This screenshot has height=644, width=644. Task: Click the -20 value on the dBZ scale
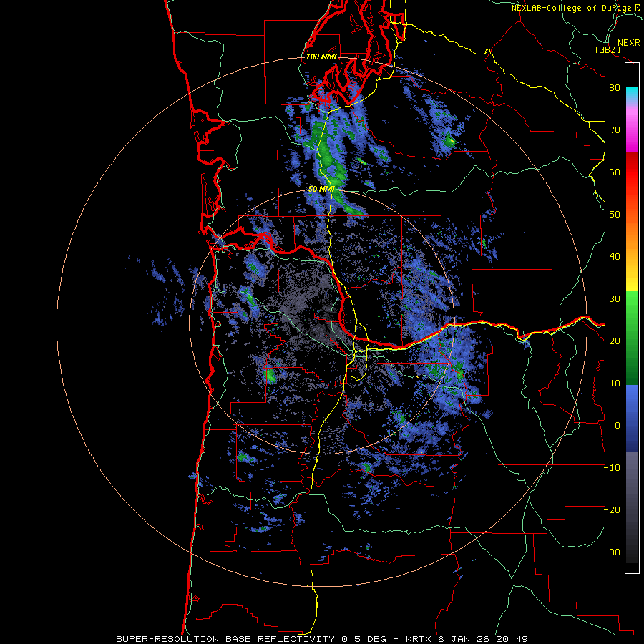pyautogui.click(x=612, y=510)
